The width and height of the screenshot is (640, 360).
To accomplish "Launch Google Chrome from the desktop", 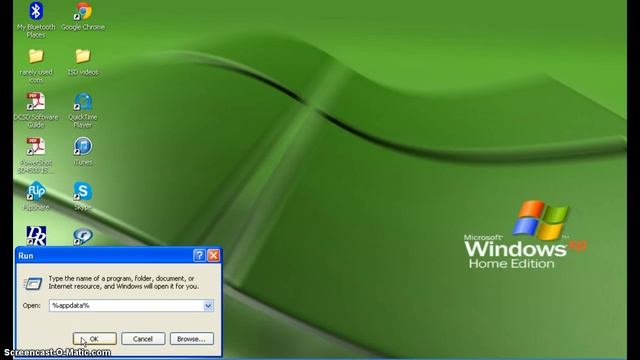I will [83, 16].
